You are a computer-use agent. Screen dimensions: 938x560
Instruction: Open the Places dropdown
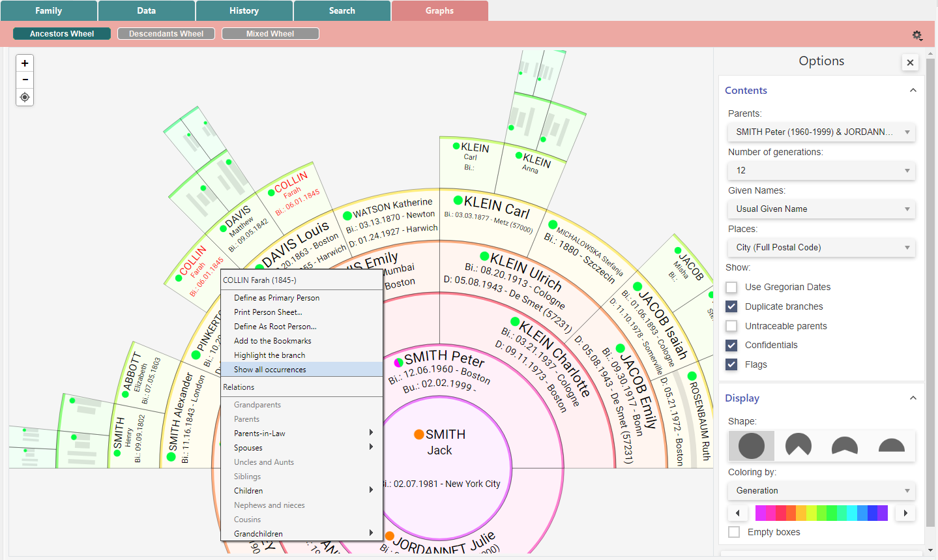[x=821, y=247]
